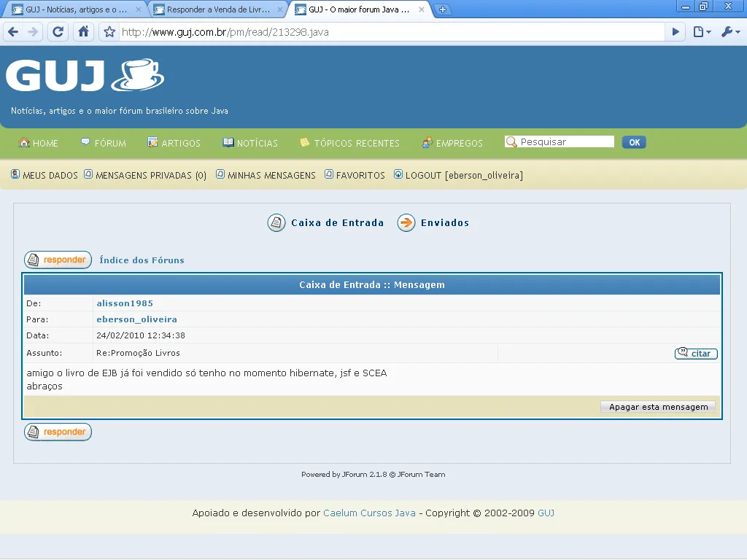Screen dimensions: 747x560
Task: Open recipient profile eberson_oliveira
Action: point(136,319)
